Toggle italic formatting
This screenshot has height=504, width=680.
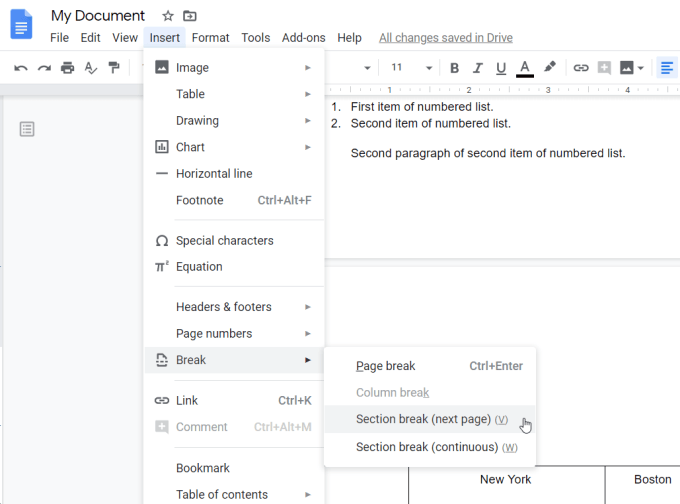478,68
